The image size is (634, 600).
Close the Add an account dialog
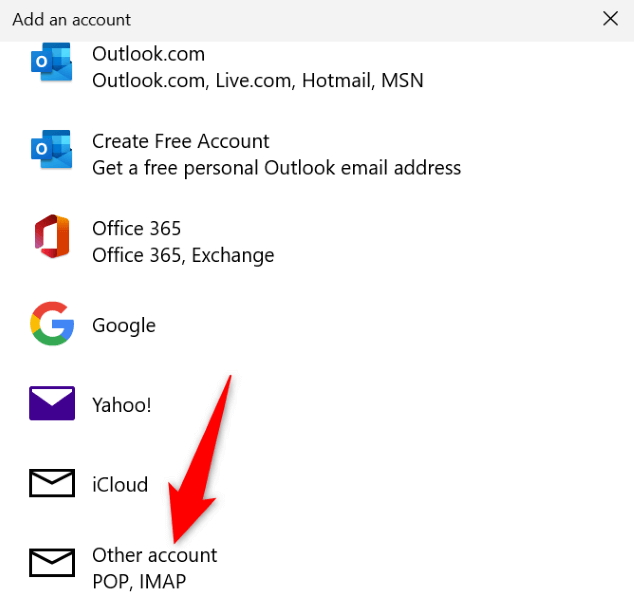pyautogui.click(x=610, y=19)
